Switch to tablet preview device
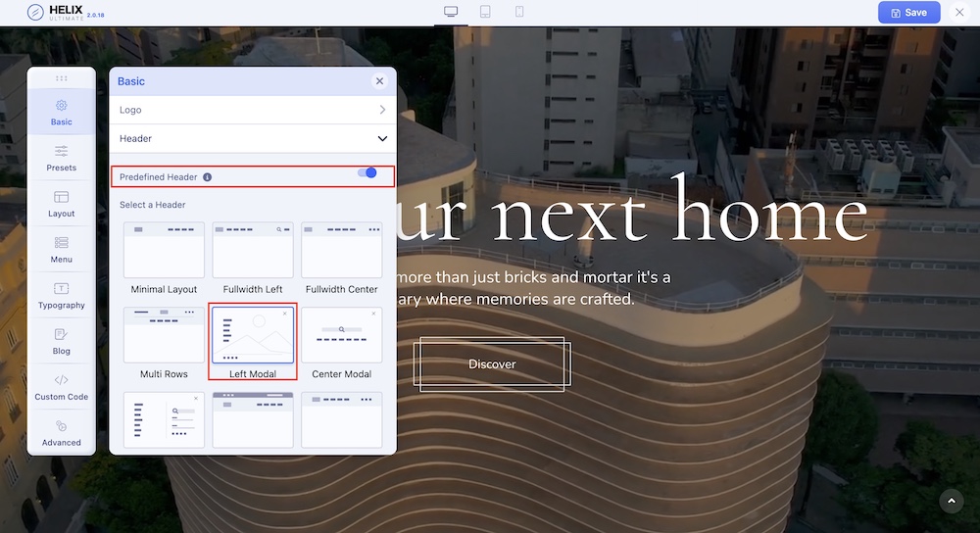Image resolution: width=980 pixels, height=533 pixels. (x=485, y=12)
